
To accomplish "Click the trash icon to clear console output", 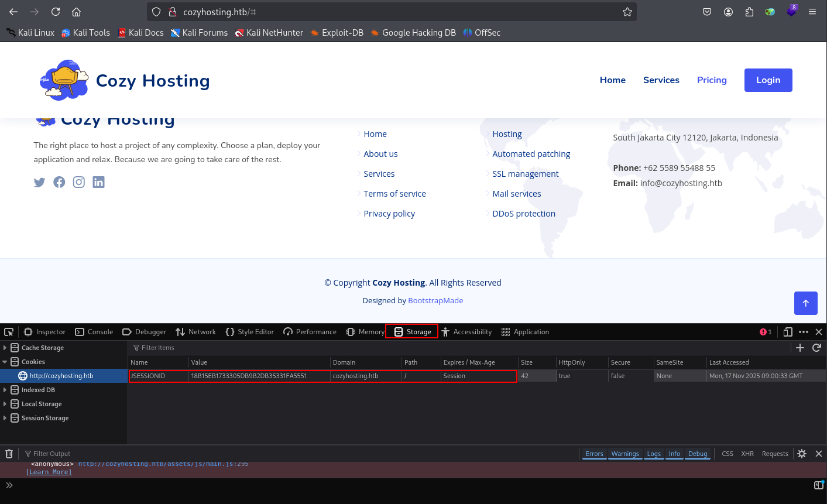I will [9, 454].
